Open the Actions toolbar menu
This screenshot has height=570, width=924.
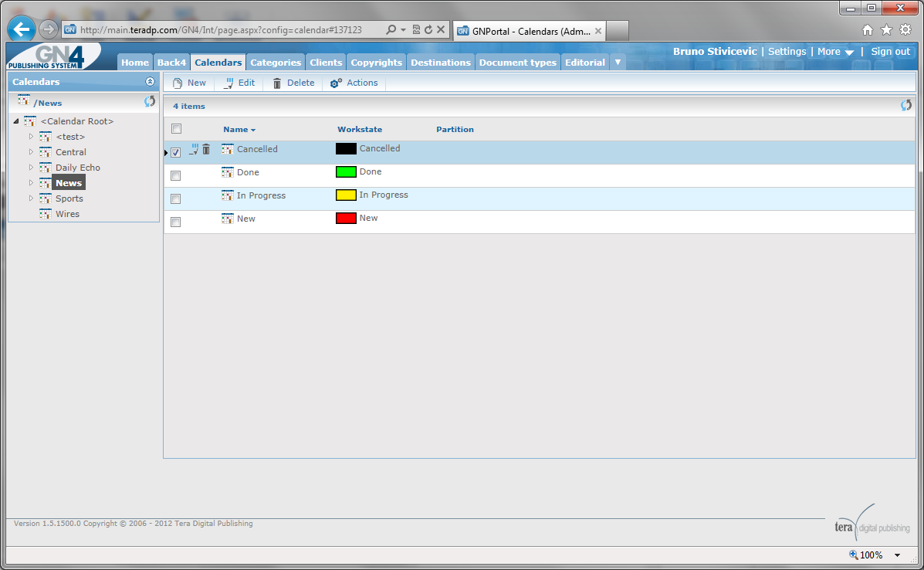click(x=354, y=83)
